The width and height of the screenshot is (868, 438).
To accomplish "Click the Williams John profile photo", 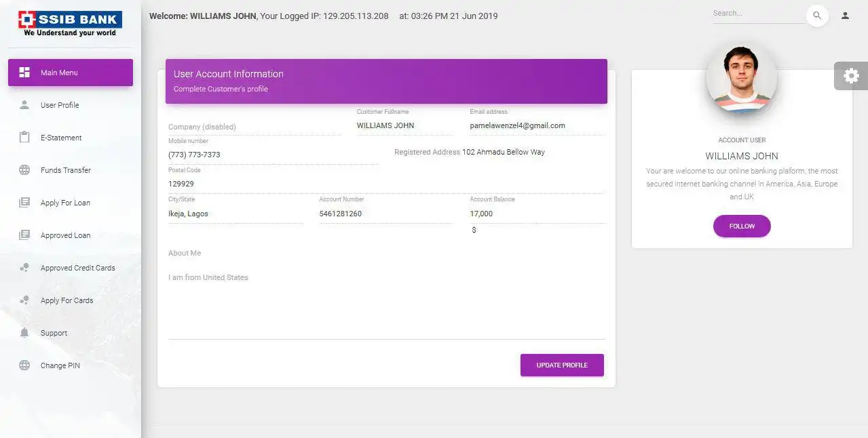I will click(x=741, y=79).
